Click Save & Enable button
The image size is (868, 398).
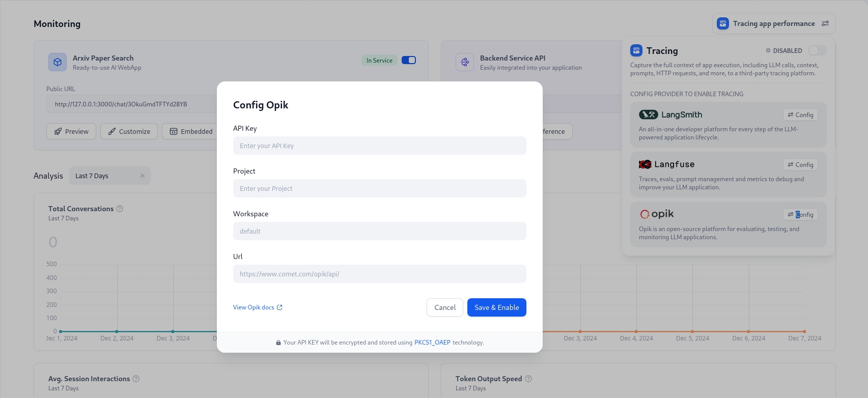(x=496, y=307)
